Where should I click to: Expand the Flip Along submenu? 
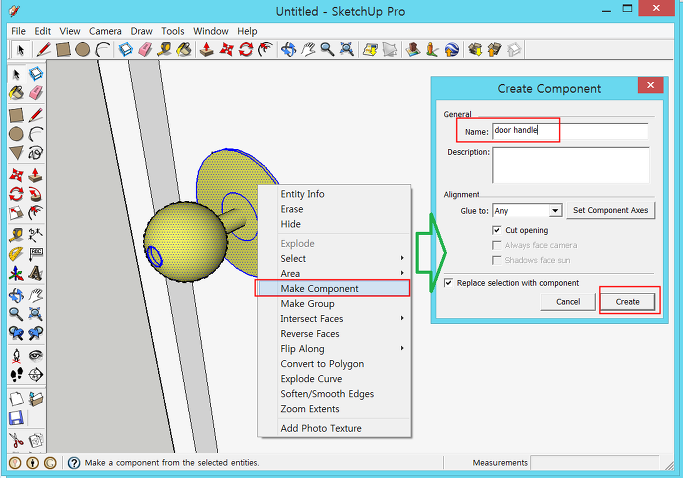[x=334, y=349]
